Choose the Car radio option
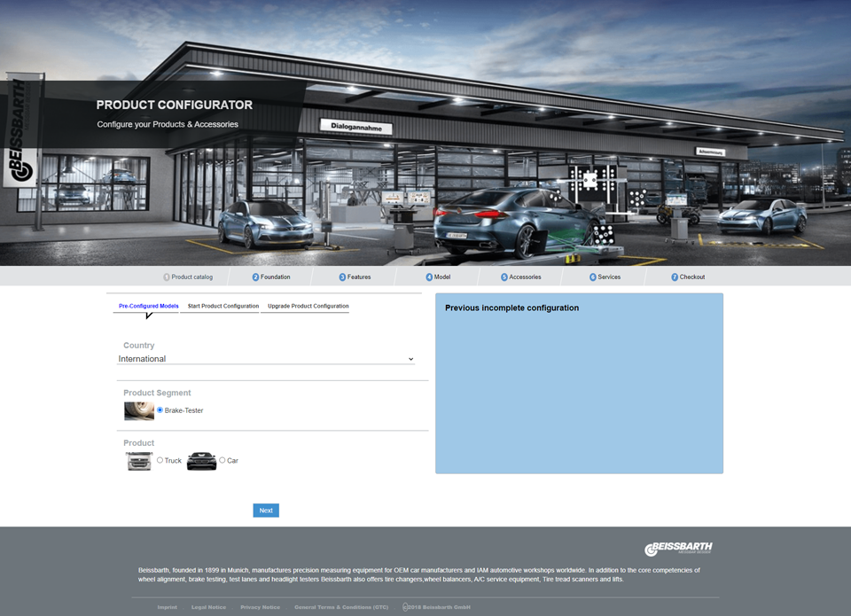Screen dimensions: 851x616 click(x=223, y=460)
